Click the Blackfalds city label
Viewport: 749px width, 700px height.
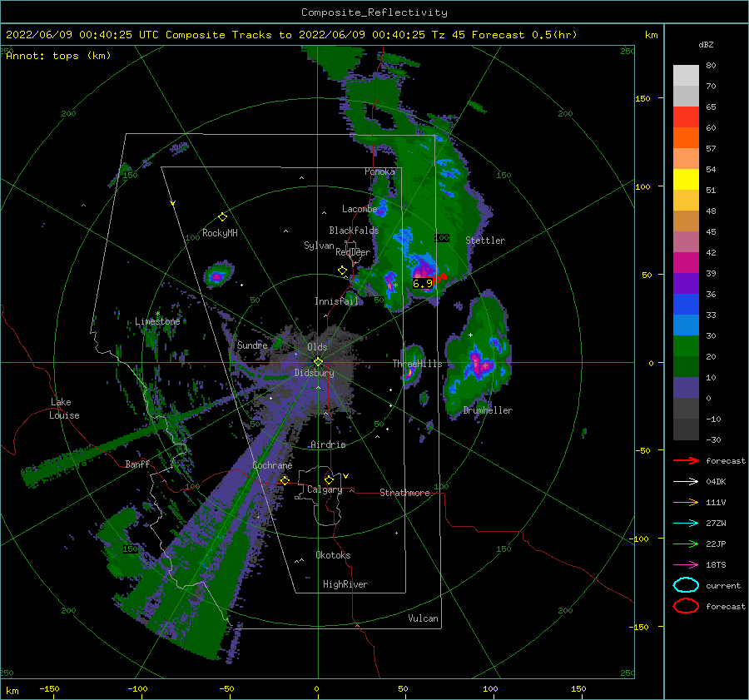coord(354,231)
